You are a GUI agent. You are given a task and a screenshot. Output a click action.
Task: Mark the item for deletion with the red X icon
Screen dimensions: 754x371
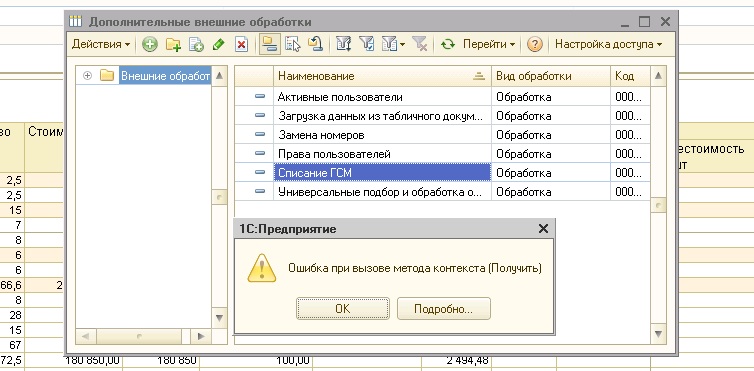coord(241,45)
